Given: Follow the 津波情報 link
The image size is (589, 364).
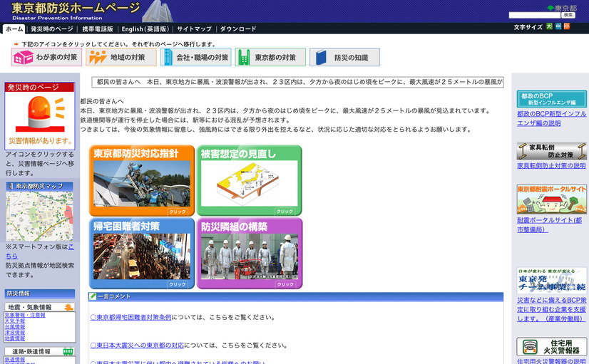Looking at the screenshot, I should [15, 333].
